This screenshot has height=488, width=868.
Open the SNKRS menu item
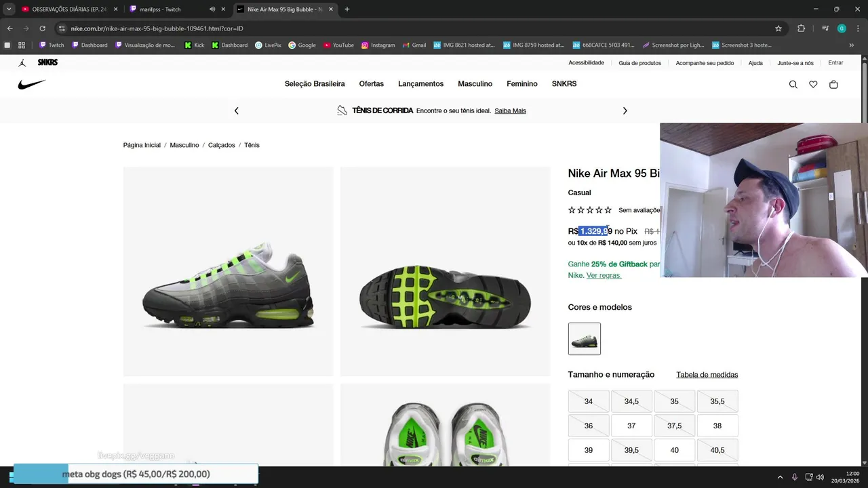tap(564, 84)
